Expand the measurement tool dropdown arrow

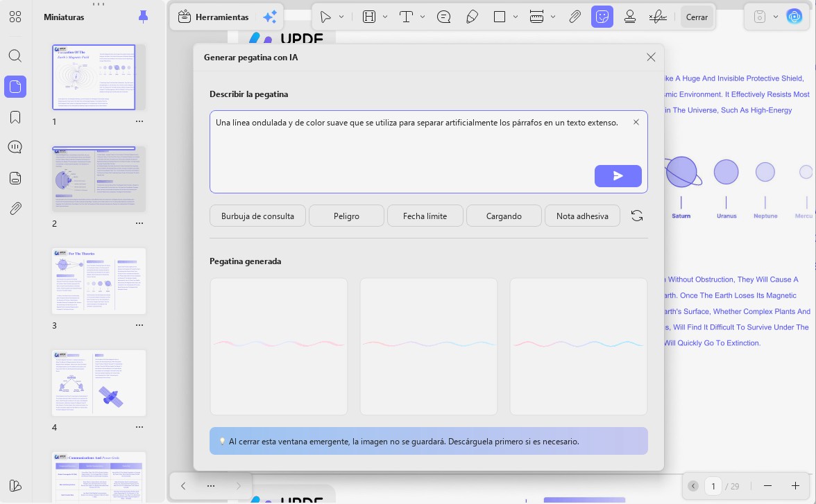coord(552,17)
